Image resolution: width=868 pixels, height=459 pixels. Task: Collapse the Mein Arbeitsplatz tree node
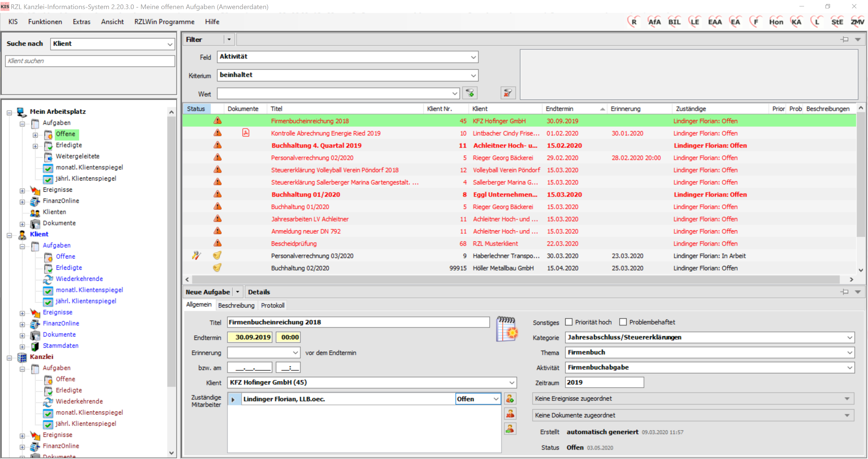click(9, 112)
